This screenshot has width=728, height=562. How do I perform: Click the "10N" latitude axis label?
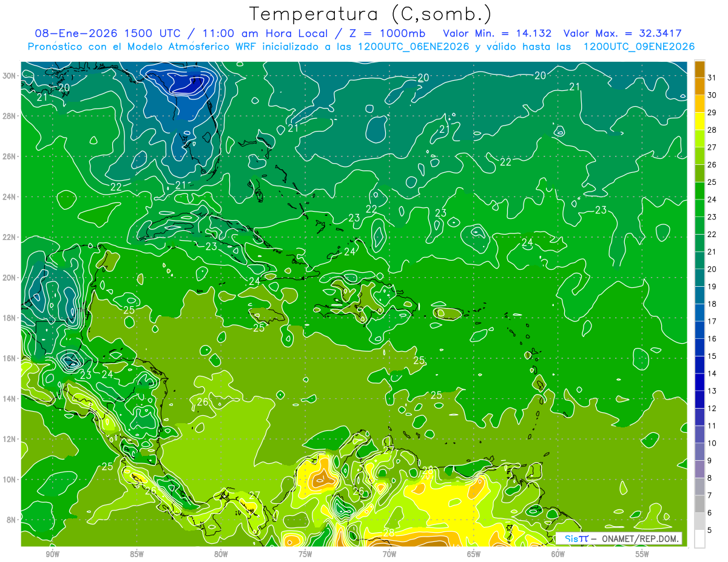[x=9, y=480]
